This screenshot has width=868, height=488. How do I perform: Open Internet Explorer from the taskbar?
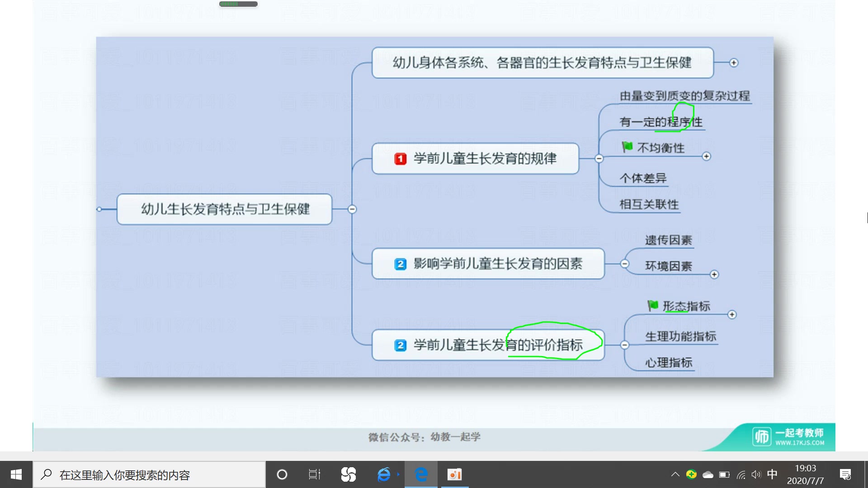[384, 474]
